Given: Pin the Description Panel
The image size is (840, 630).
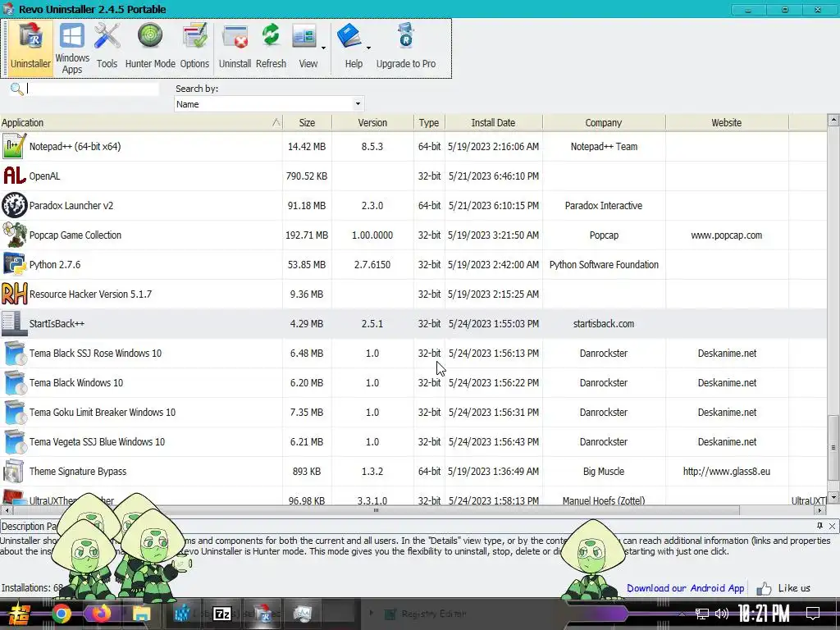Looking at the screenshot, I should tap(819, 526).
